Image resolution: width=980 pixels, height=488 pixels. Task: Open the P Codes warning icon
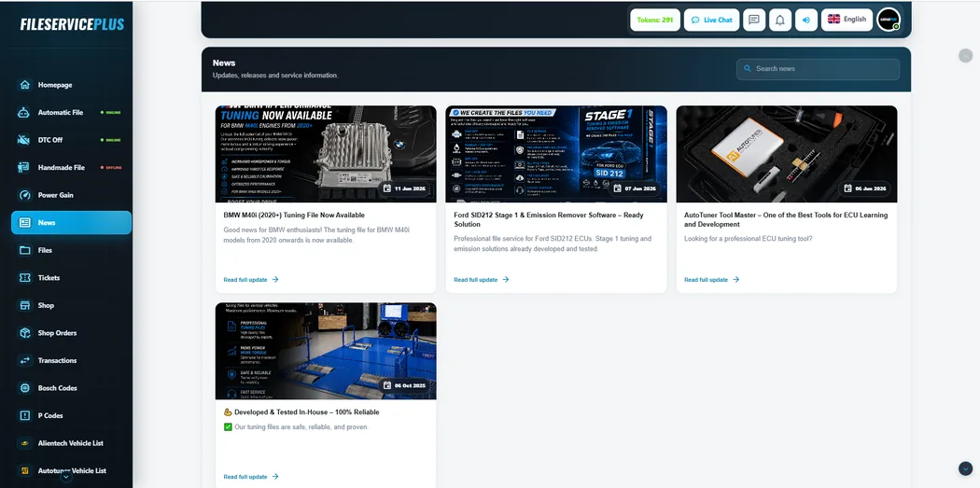coord(25,415)
